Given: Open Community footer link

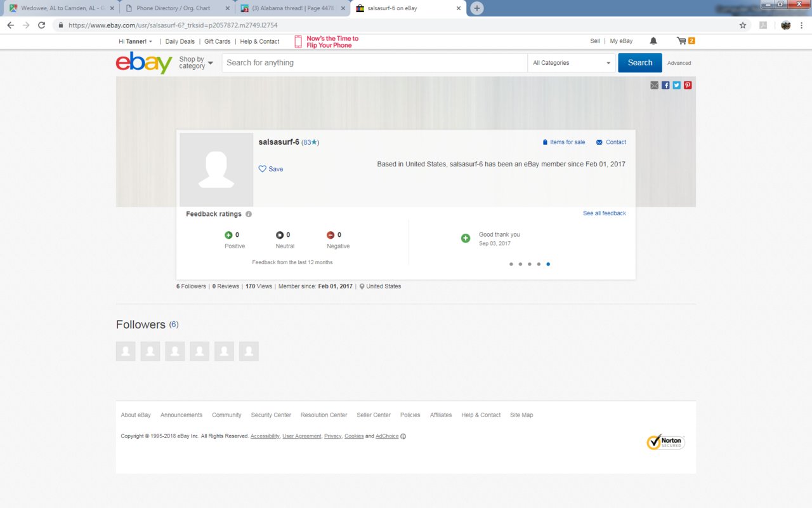Looking at the screenshot, I should point(226,415).
